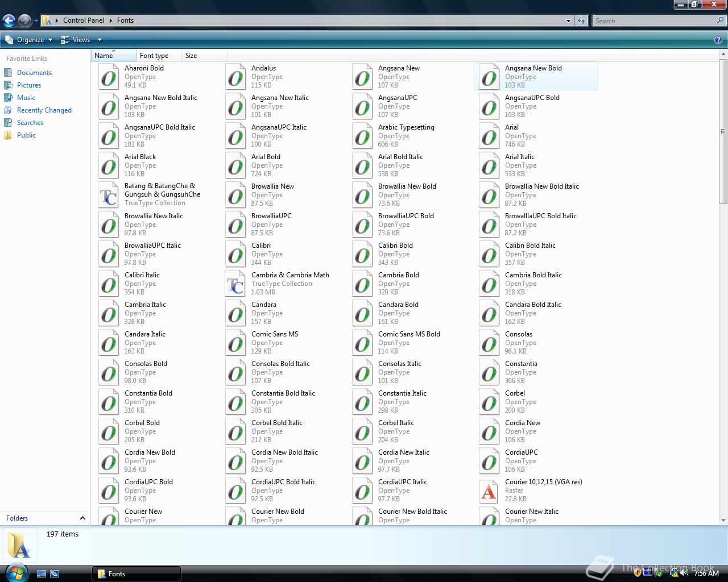Select the Andalus font icon
The width and height of the screenshot is (728, 582).
(x=235, y=77)
